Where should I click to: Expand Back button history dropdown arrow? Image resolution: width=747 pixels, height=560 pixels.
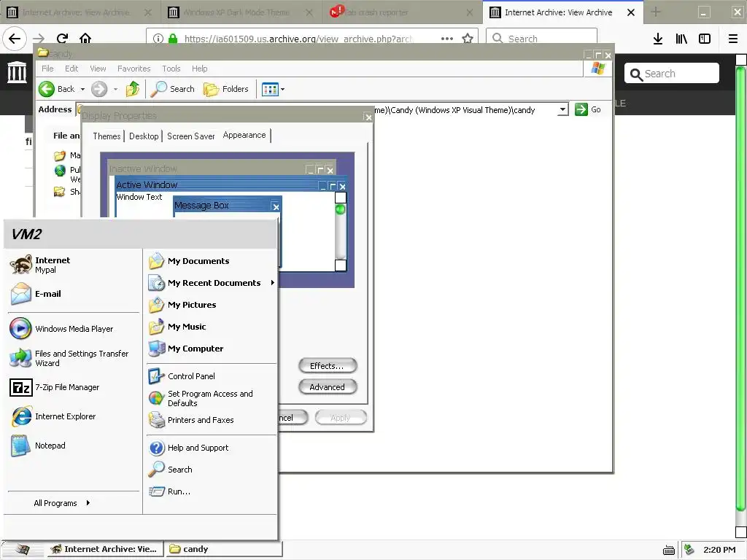click(x=82, y=89)
